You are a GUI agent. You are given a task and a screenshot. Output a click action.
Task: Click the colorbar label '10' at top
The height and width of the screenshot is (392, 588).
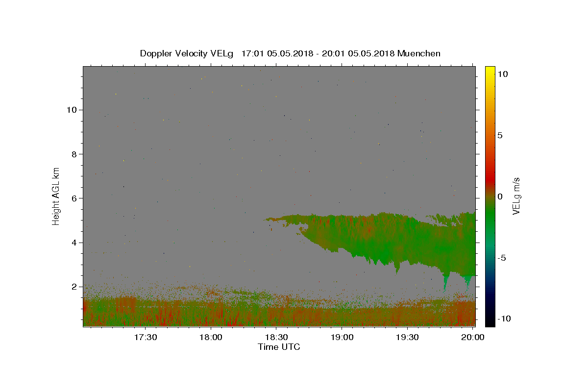[503, 74]
